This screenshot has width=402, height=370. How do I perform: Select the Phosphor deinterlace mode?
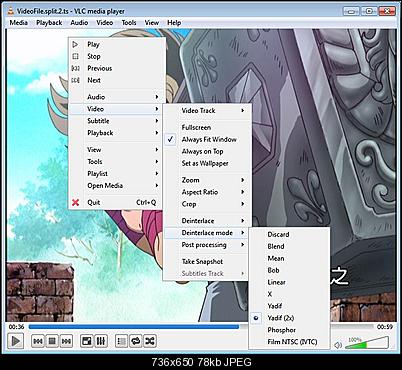(289, 330)
